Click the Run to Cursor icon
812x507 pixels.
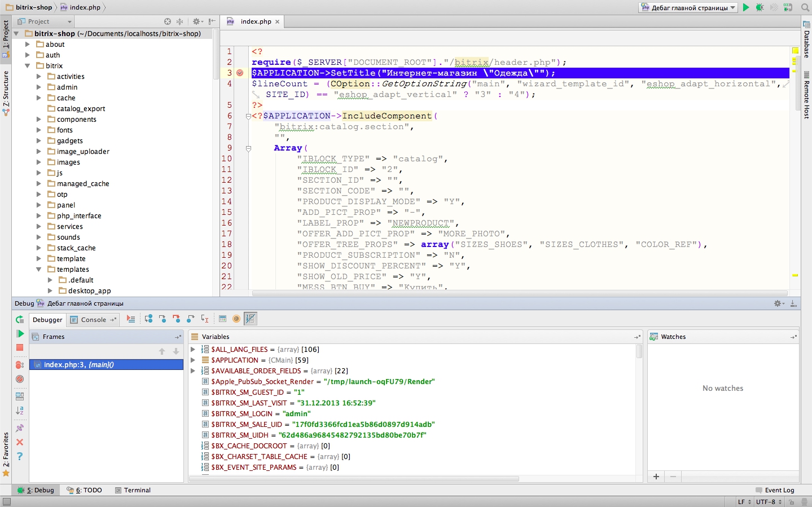tap(205, 319)
